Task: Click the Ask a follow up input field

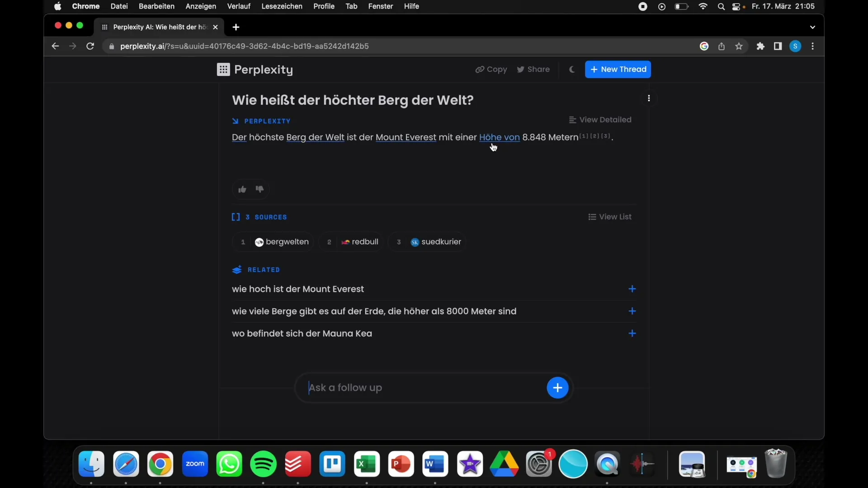Action: pos(423,387)
